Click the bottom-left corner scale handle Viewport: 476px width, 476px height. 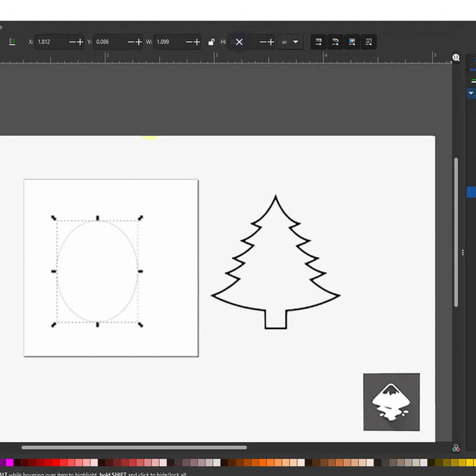(54, 325)
